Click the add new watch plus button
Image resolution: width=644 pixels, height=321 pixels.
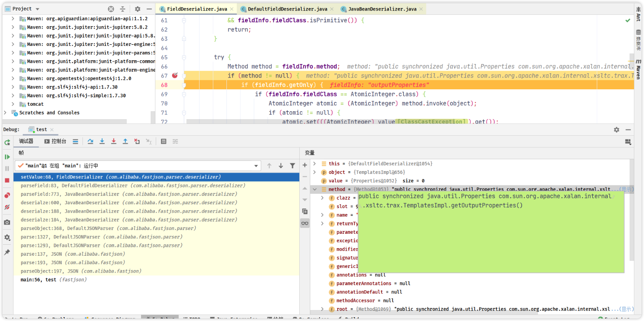pyautogui.click(x=305, y=165)
